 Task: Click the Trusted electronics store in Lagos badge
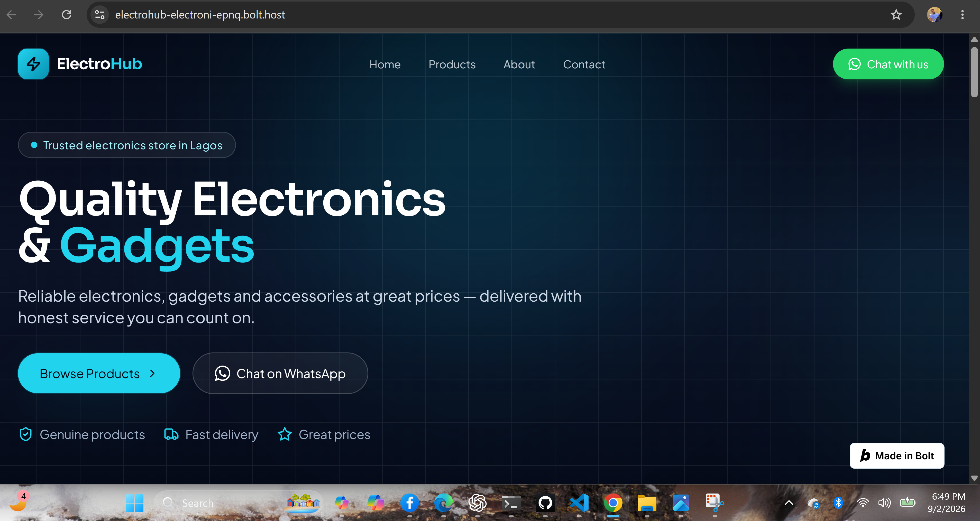[x=127, y=145]
